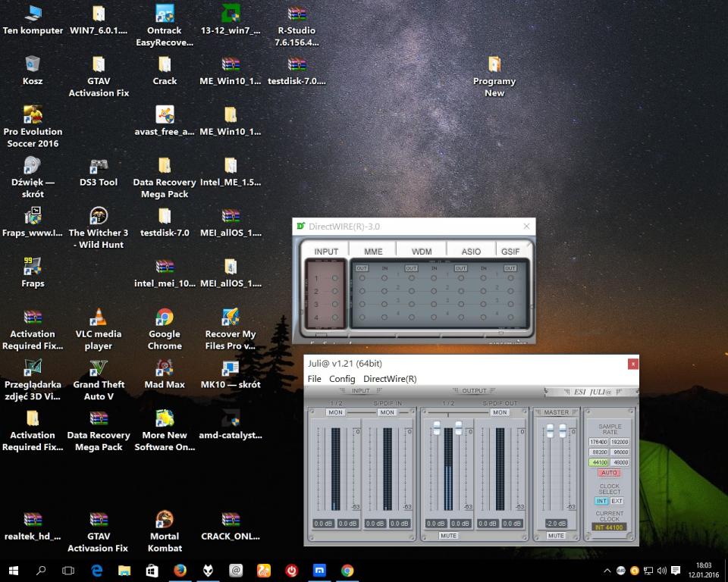The image size is (728, 582).
Task: Open the Programy New folder
Action: click(x=494, y=77)
